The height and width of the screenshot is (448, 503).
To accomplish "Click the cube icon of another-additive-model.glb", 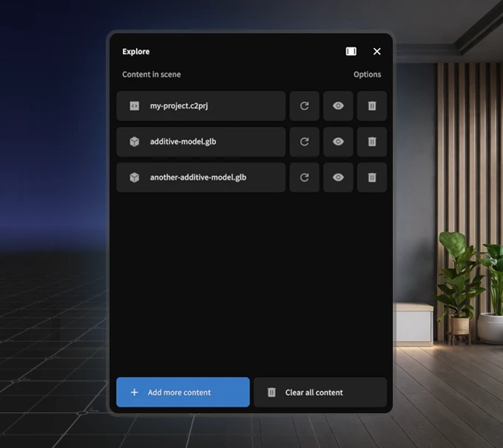I will coord(135,177).
